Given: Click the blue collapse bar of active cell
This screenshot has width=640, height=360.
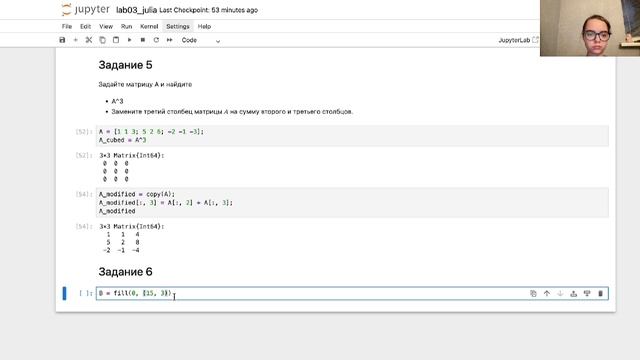Looking at the screenshot, I should pos(64,293).
